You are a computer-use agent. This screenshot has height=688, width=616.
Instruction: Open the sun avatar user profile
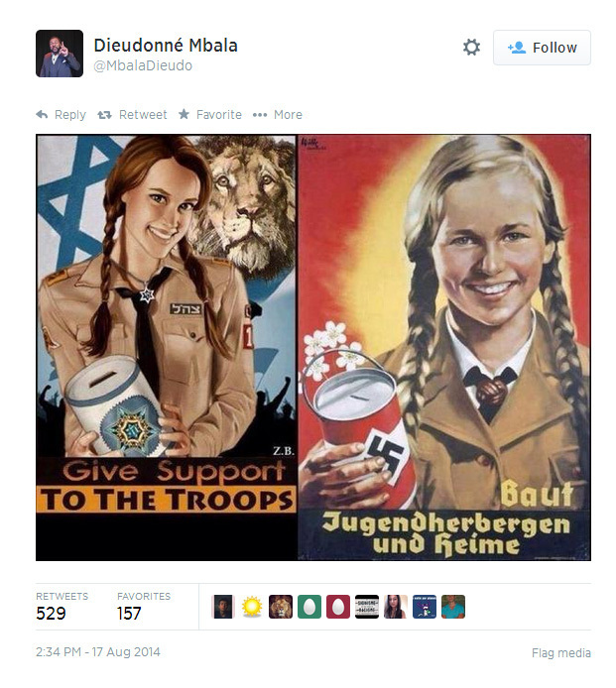(252, 607)
